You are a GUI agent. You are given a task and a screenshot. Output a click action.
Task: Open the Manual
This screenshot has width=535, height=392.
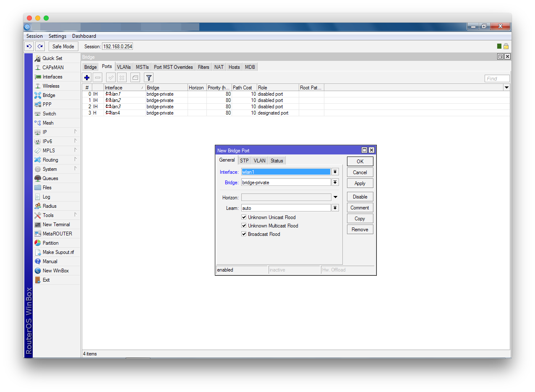click(x=50, y=261)
